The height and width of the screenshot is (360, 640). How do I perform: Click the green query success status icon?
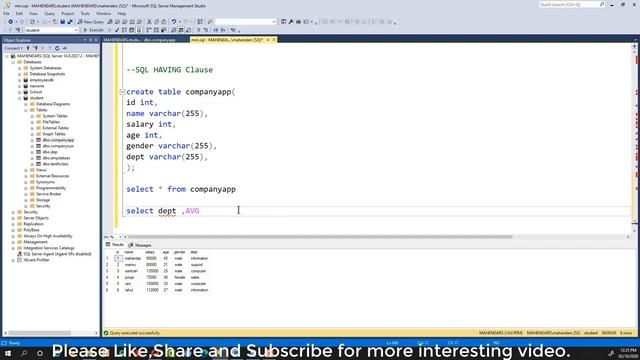pos(106,333)
